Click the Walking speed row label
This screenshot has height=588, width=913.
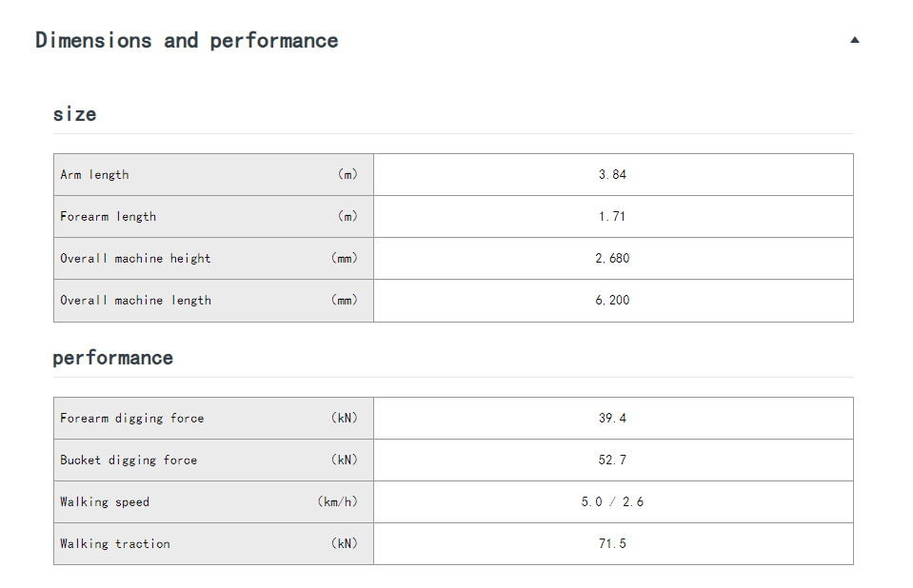tap(105, 501)
